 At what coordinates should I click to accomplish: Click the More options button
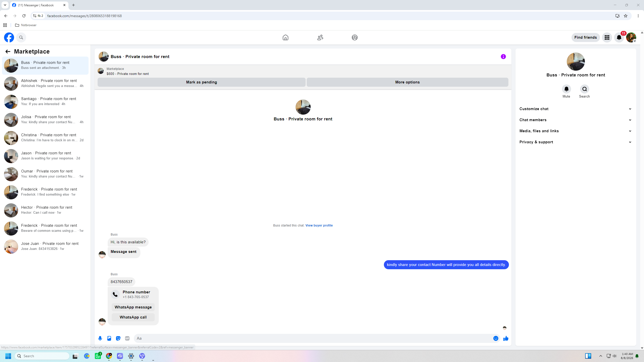pyautogui.click(x=407, y=82)
